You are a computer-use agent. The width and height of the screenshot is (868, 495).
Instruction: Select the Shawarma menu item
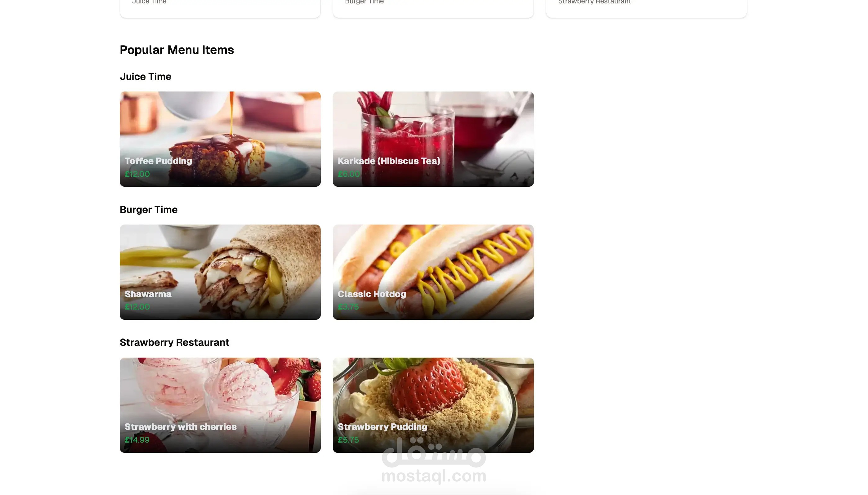click(220, 272)
